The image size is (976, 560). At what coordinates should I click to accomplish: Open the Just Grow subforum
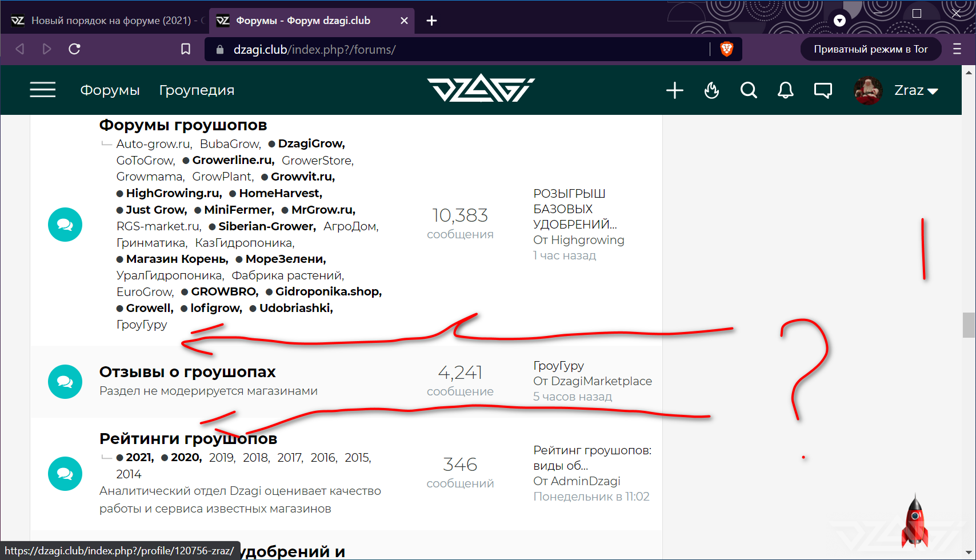[156, 210]
